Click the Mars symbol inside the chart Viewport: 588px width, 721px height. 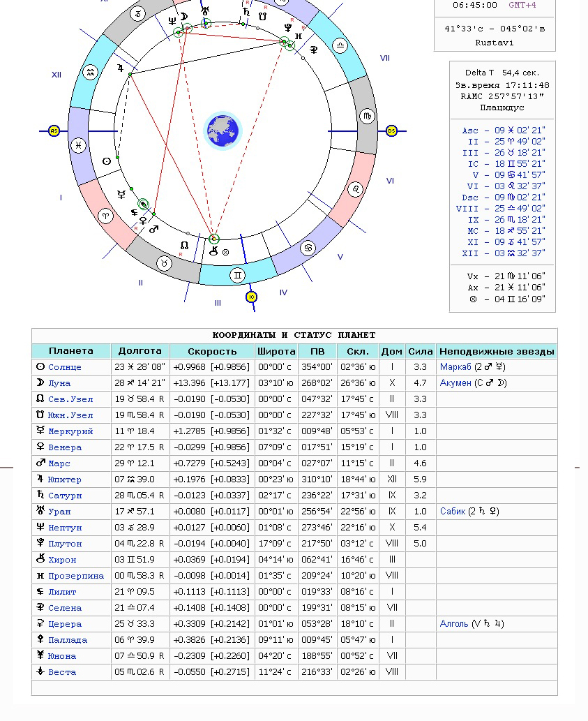click(x=154, y=228)
